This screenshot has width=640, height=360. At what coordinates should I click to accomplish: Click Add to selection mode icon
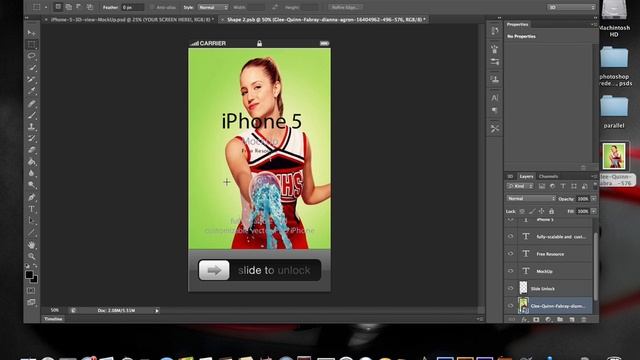pos(69,7)
